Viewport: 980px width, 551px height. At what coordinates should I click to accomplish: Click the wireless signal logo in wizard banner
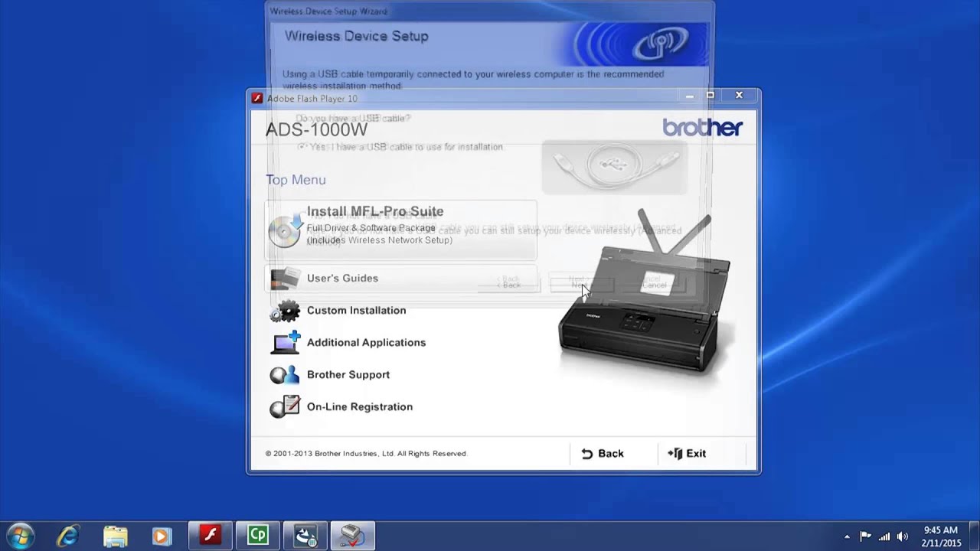coord(660,43)
